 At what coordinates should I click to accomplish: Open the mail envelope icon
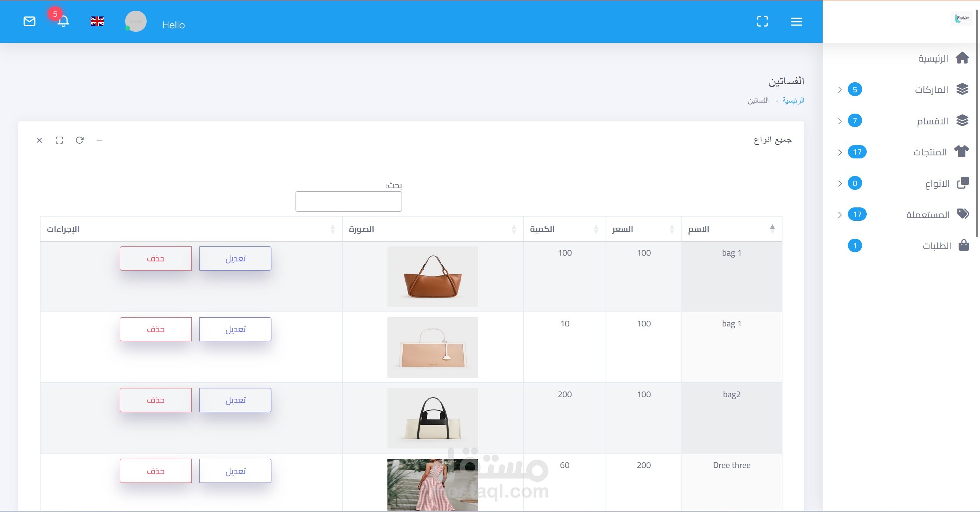pos(29,21)
